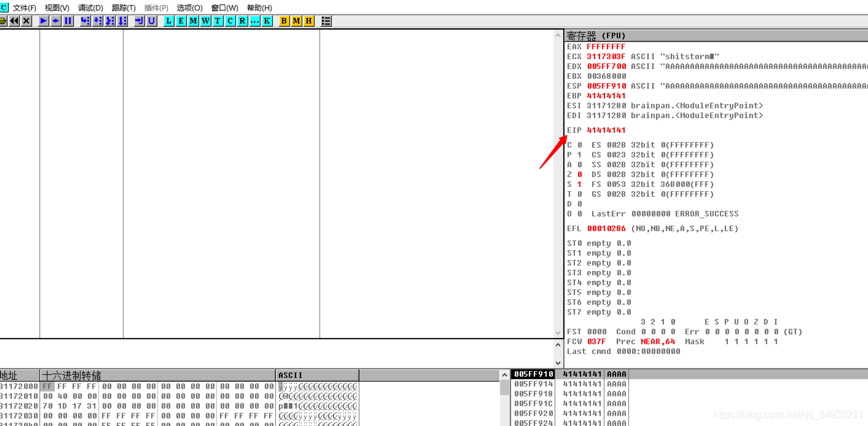This screenshot has height=426, width=868.
Task: Select the EBX 00368000 register line
Action: (596, 76)
